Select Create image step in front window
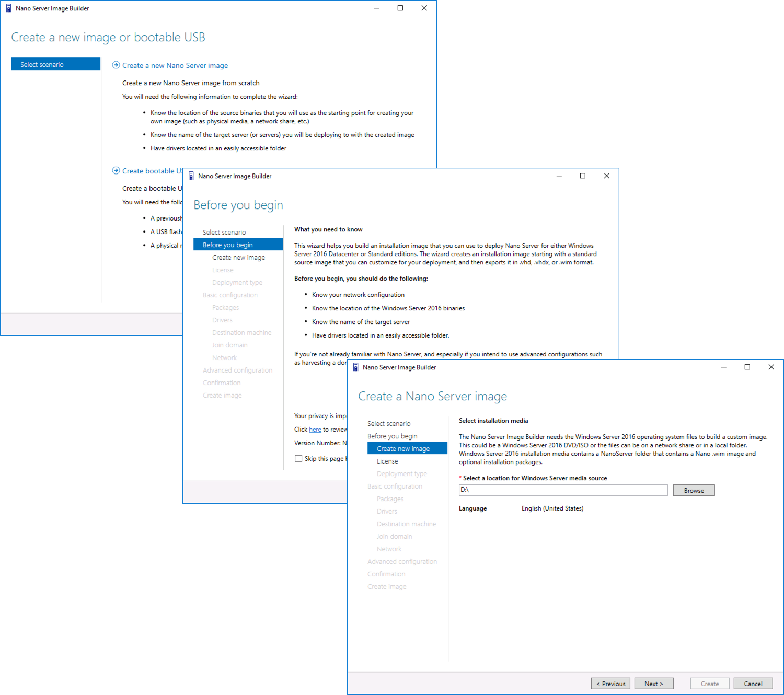Viewport: 784px width, 695px height. click(x=387, y=587)
